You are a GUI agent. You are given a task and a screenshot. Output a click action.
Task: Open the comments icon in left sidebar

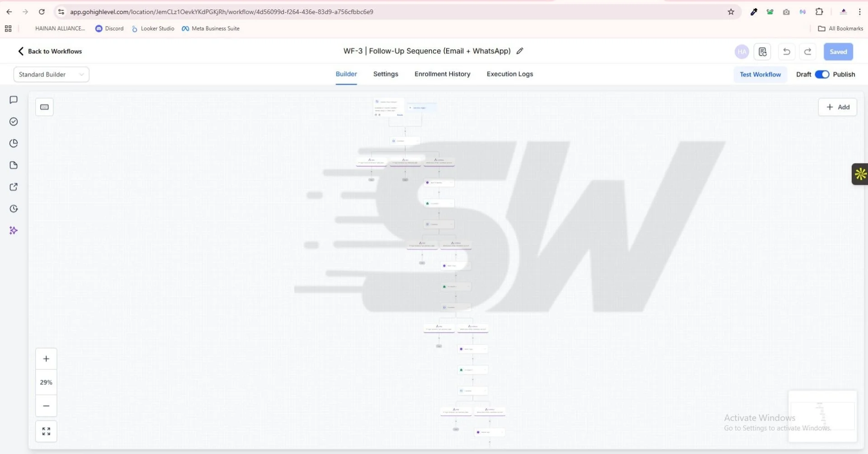click(x=14, y=100)
